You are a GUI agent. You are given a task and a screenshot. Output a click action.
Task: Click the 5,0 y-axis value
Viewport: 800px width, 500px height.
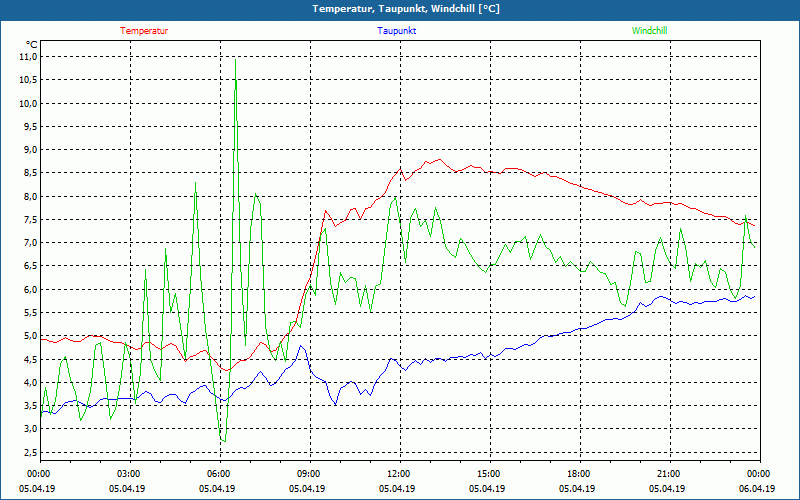[31, 336]
